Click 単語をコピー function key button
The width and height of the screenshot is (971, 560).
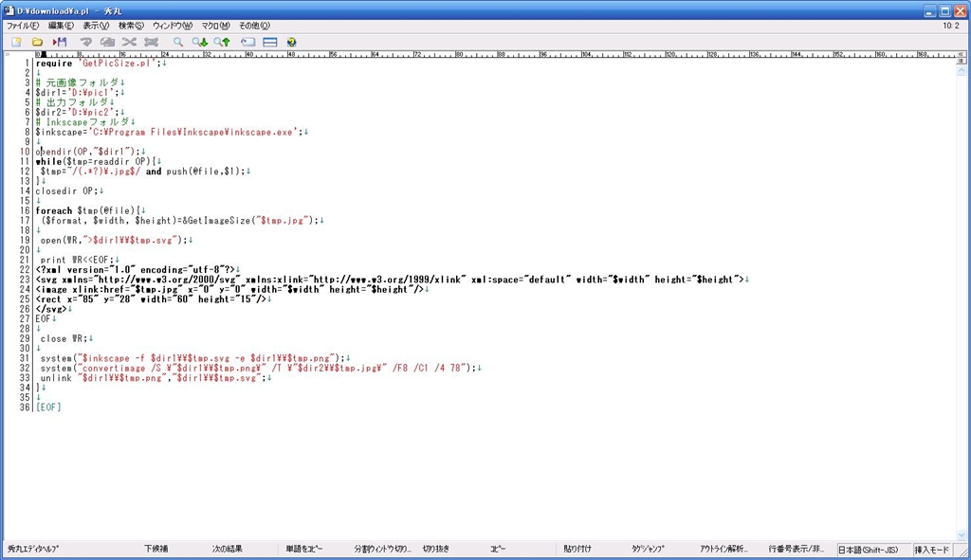303,549
